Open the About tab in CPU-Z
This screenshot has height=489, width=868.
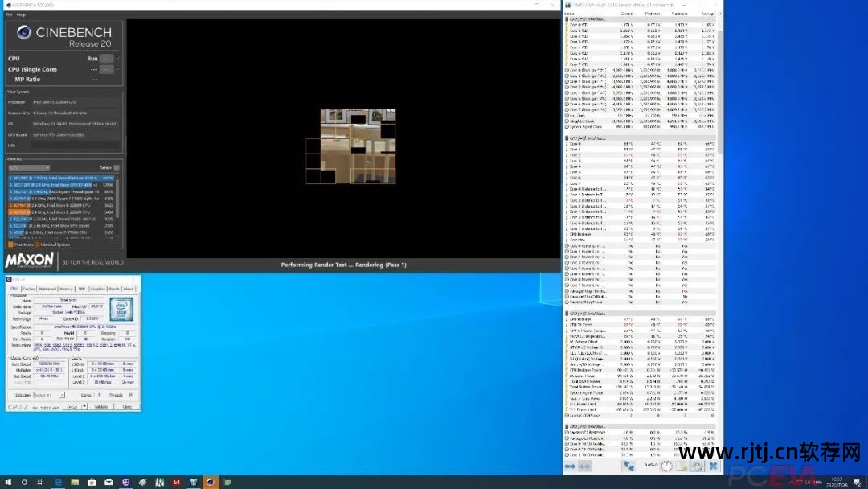coord(129,289)
